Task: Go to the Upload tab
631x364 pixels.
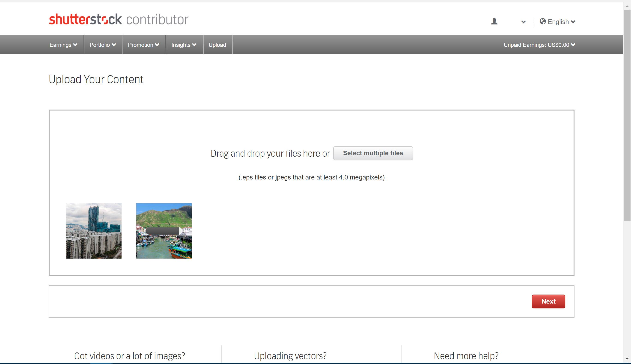Action: [217, 45]
